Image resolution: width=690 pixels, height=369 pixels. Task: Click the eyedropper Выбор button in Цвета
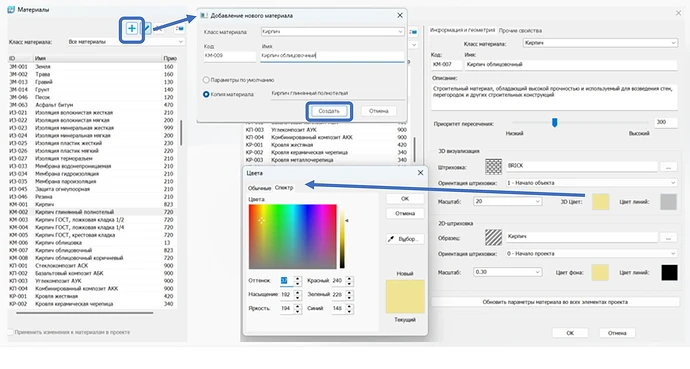click(x=405, y=239)
